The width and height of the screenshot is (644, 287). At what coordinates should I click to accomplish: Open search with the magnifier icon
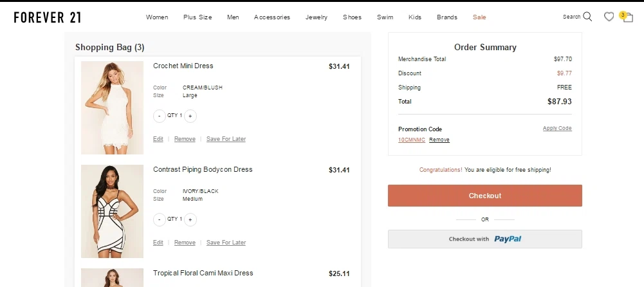(588, 17)
